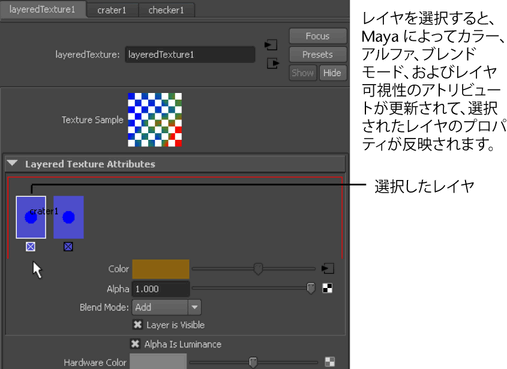
Task: Open the Presets button
Action: [318, 54]
